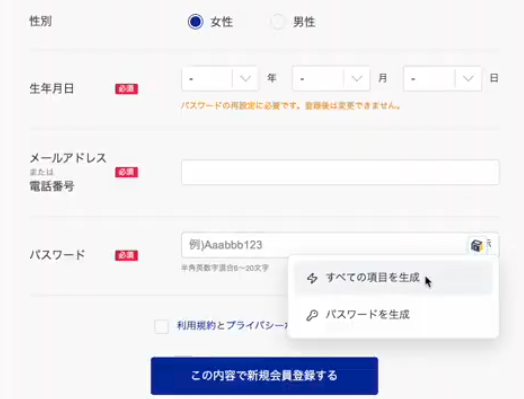This screenshot has width=524, height=399.
Task: Select the 女性 radio button
Action: click(195, 22)
